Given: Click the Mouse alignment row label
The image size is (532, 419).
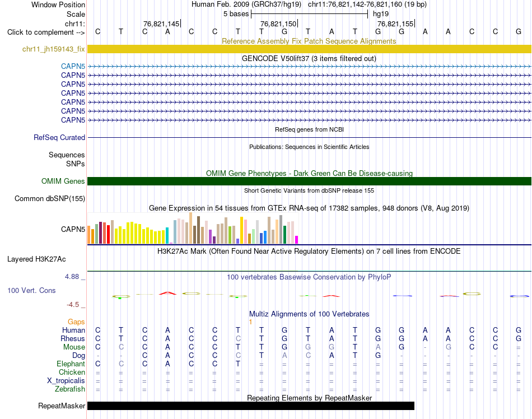Looking at the screenshot, I should [x=74, y=347].
